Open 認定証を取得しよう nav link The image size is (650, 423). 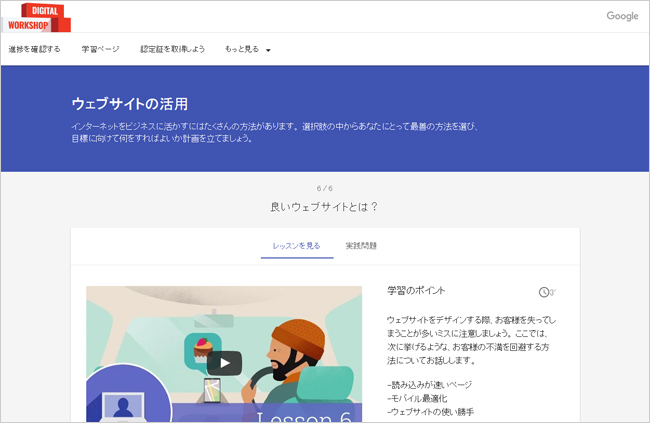[172, 49]
